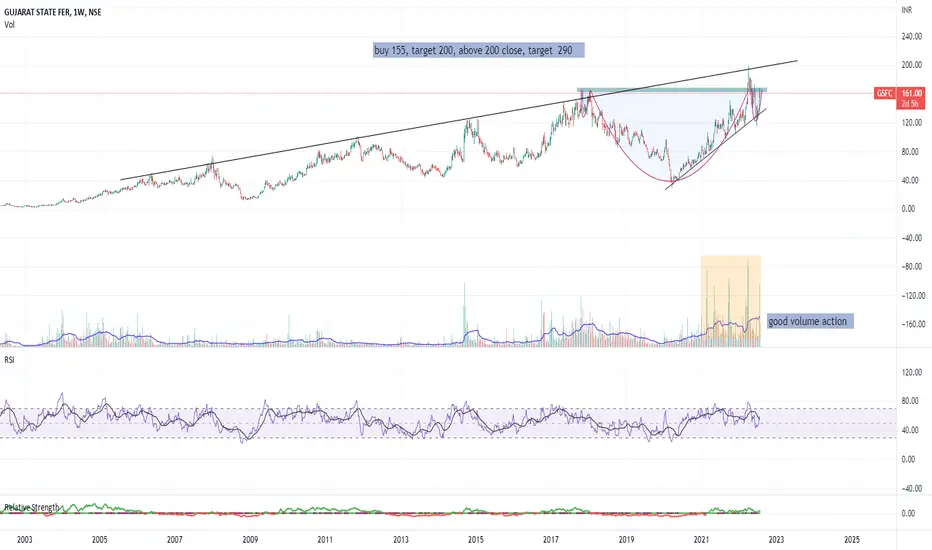Click the 240.00 price scale value
The width and height of the screenshot is (932, 550).
tap(912, 37)
